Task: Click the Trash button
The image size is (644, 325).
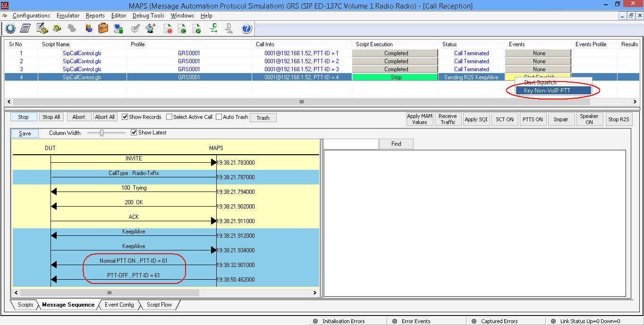Action: [263, 118]
